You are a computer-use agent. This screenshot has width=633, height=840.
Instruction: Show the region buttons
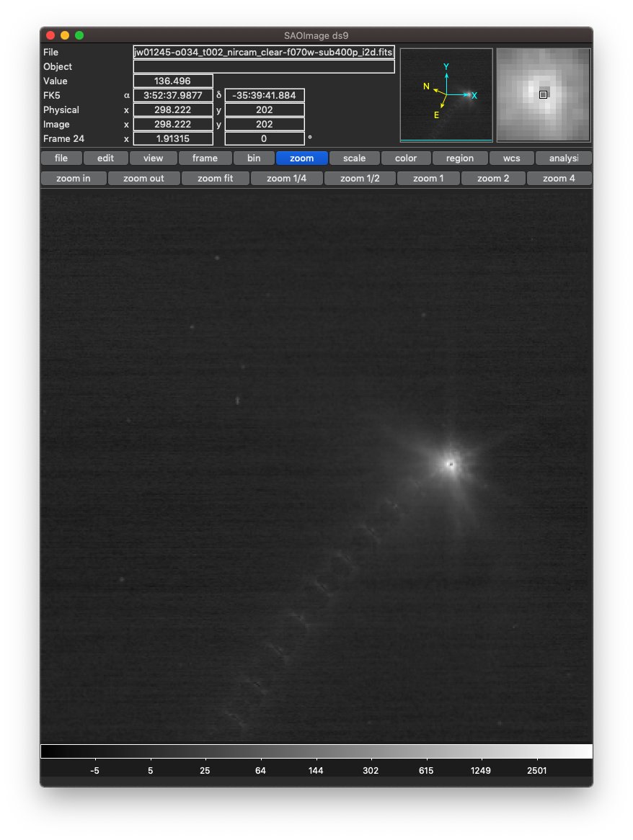click(x=460, y=158)
